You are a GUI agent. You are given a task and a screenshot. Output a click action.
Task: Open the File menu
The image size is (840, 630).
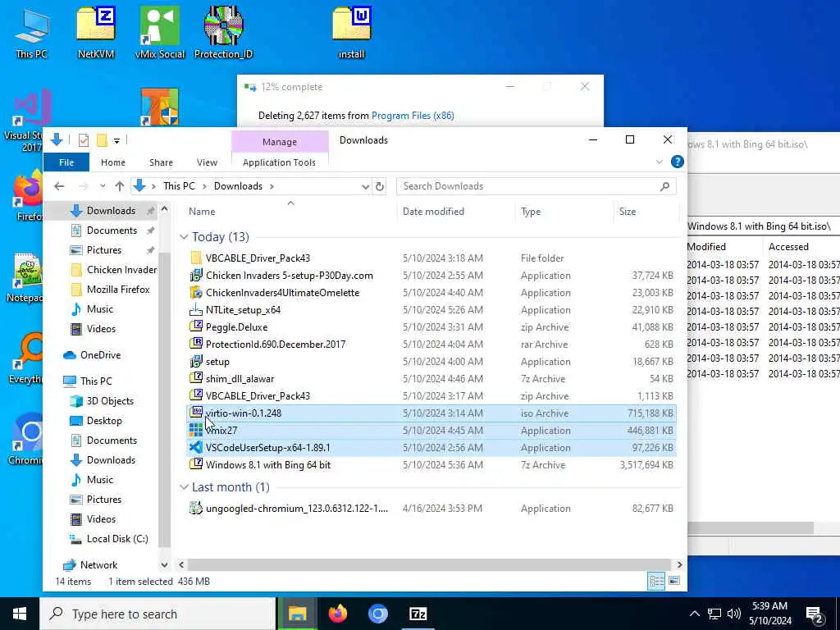tap(66, 162)
